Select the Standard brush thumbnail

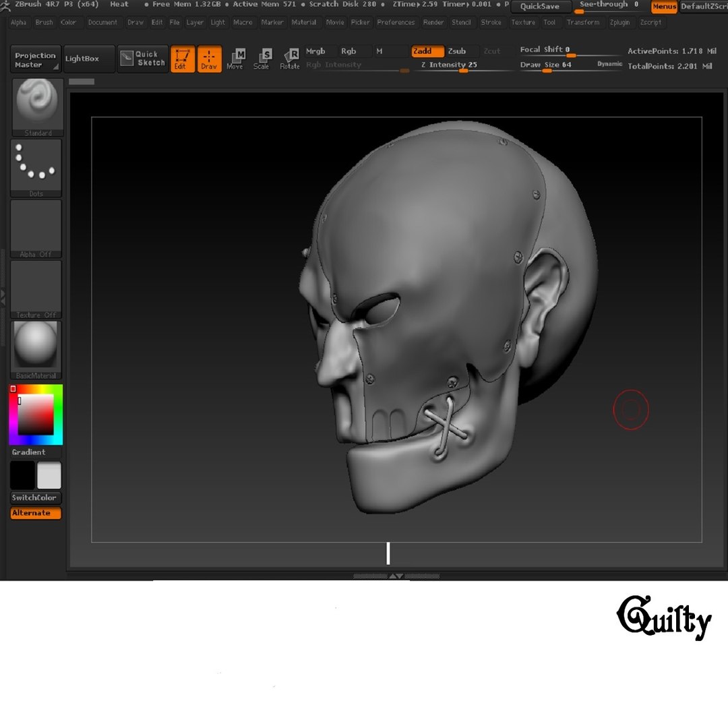click(38, 107)
